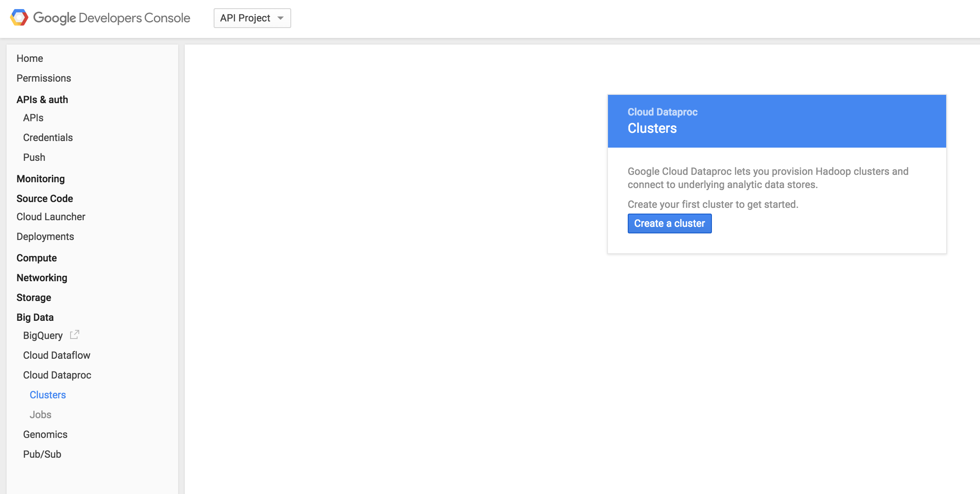Collapse the APIs & auth section
Viewport: 980px width, 494px height.
click(42, 100)
